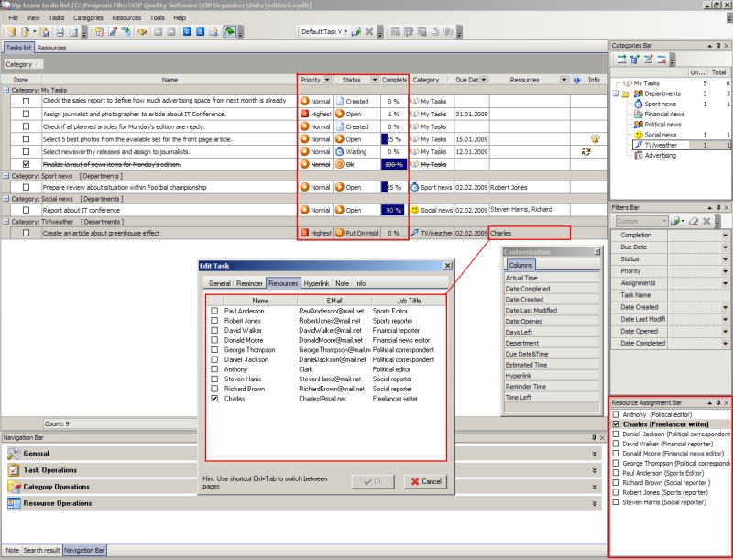
Task: Click the recurrence icon in Info column
Action: pyautogui.click(x=585, y=152)
